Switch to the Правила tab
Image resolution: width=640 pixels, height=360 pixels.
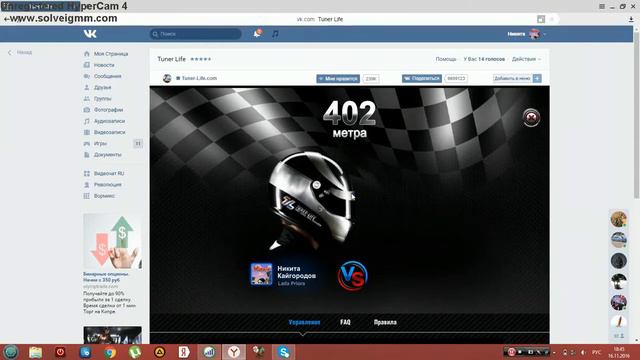[385, 322]
